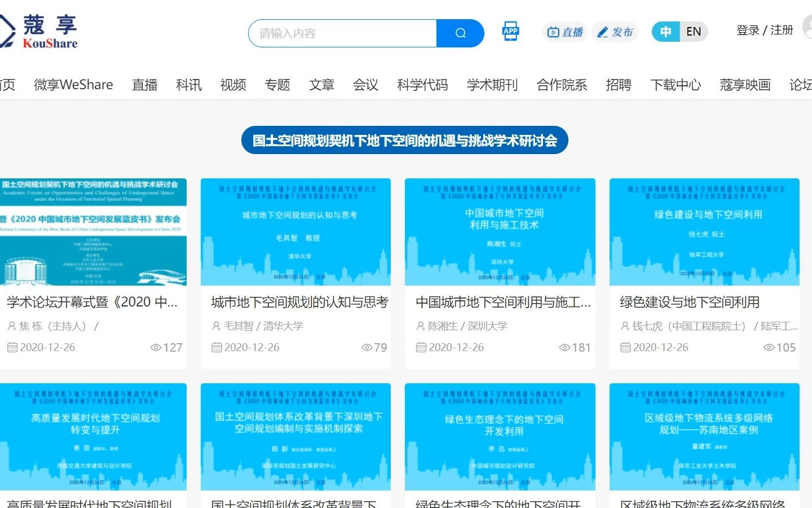Image resolution: width=812 pixels, height=508 pixels.
Task: Switch language to EN
Action: (694, 32)
